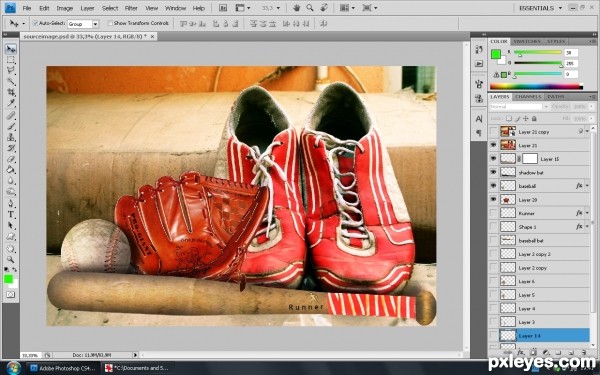Hide Layer 20 visibility eye

[493, 200]
